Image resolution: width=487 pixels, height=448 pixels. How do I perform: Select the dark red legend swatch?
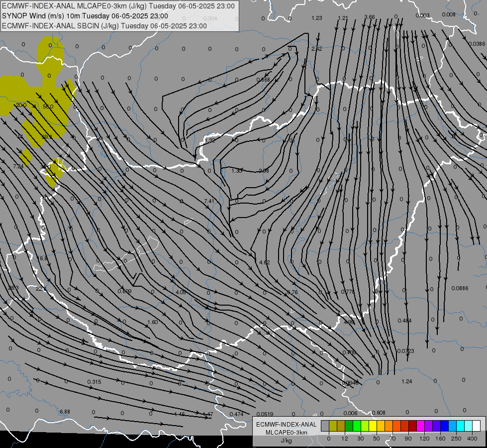412,426
